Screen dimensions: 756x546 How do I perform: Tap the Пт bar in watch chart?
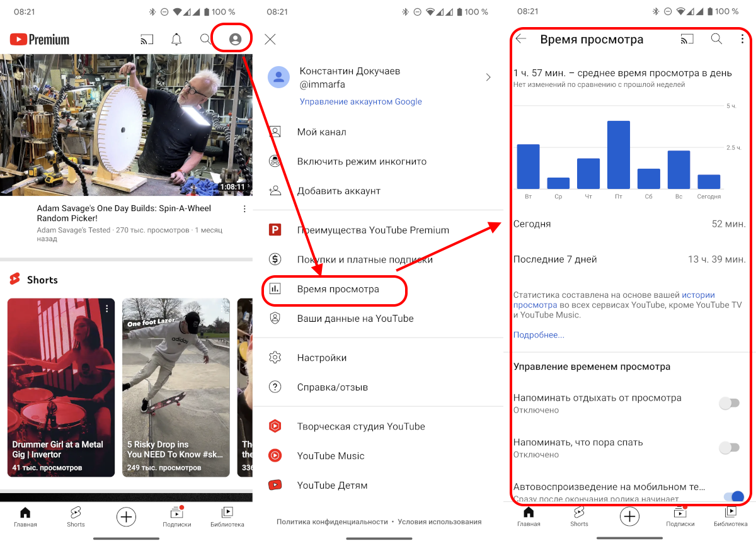coord(619,155)
